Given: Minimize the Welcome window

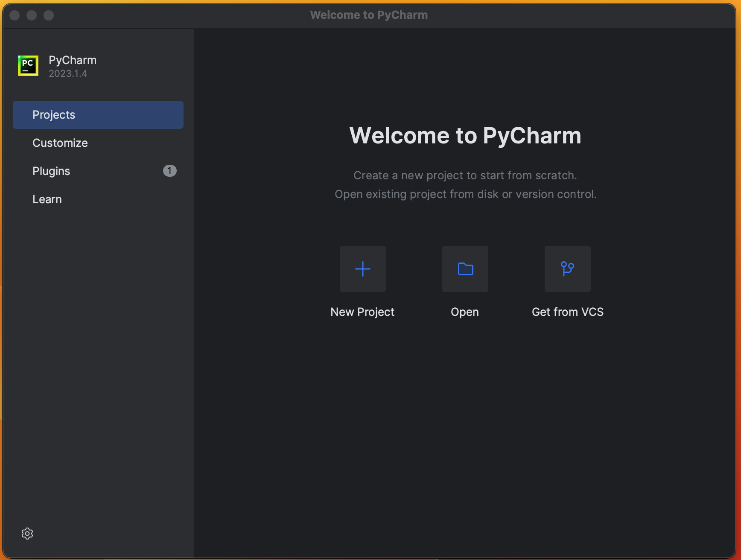Looking at the screenshot, I should click(32, 15).
